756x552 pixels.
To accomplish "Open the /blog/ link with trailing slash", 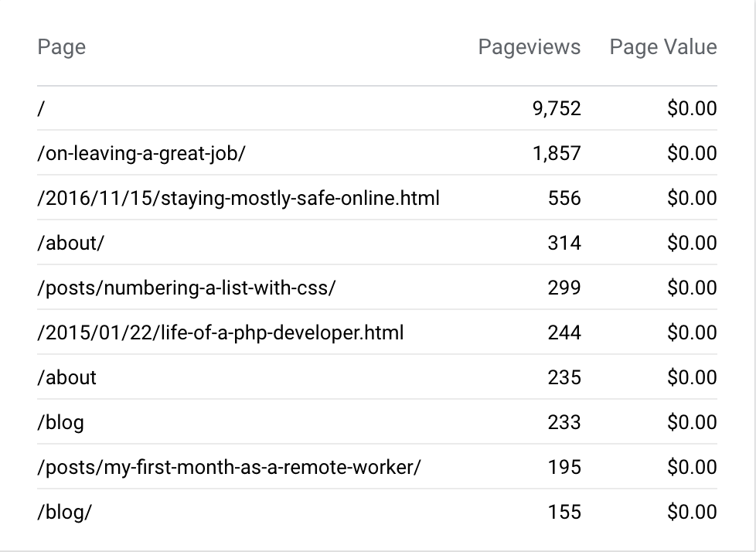I will (64, 512).
